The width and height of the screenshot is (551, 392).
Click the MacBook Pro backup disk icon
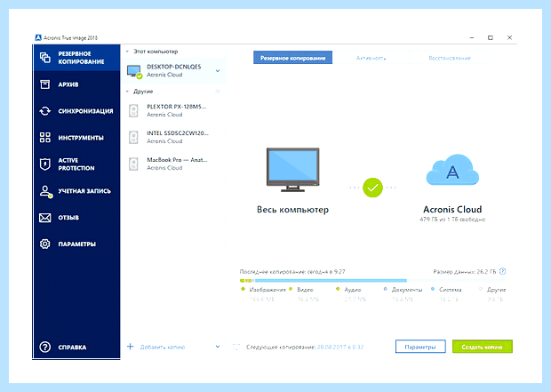tap(133, 164)
